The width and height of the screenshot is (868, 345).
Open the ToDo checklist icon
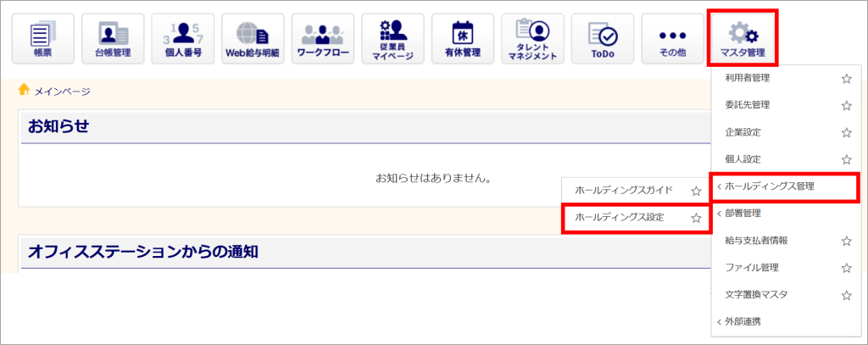603,39
